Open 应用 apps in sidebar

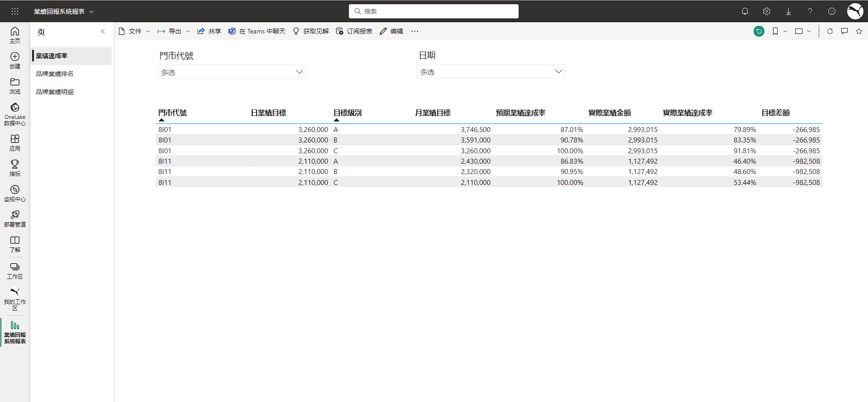coord(15,142)
